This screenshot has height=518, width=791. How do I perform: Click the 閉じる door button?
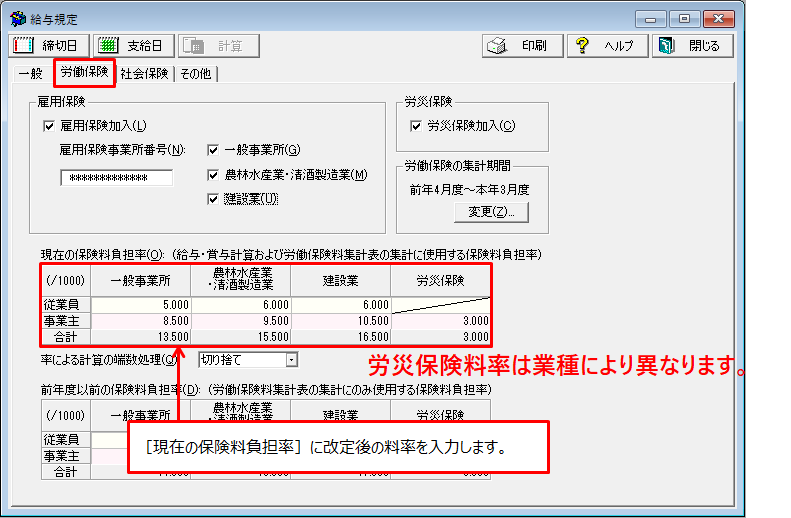click(692, 46)
